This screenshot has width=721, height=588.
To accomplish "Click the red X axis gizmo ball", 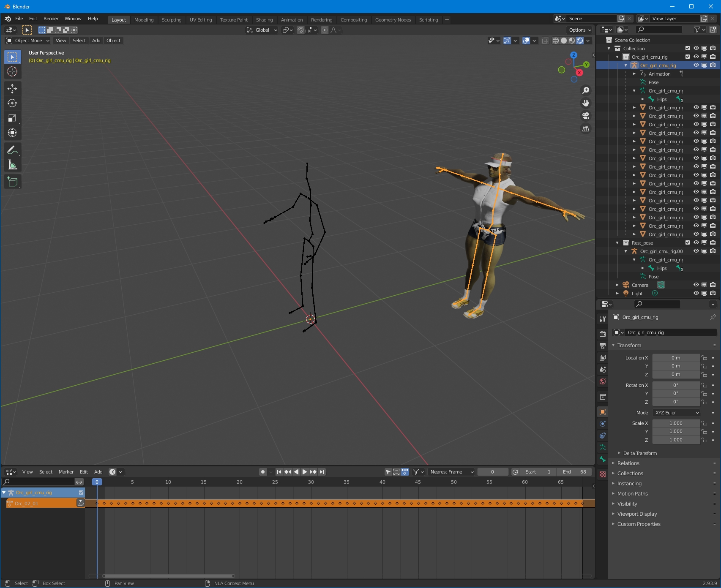I will click(x=579, y=73).
